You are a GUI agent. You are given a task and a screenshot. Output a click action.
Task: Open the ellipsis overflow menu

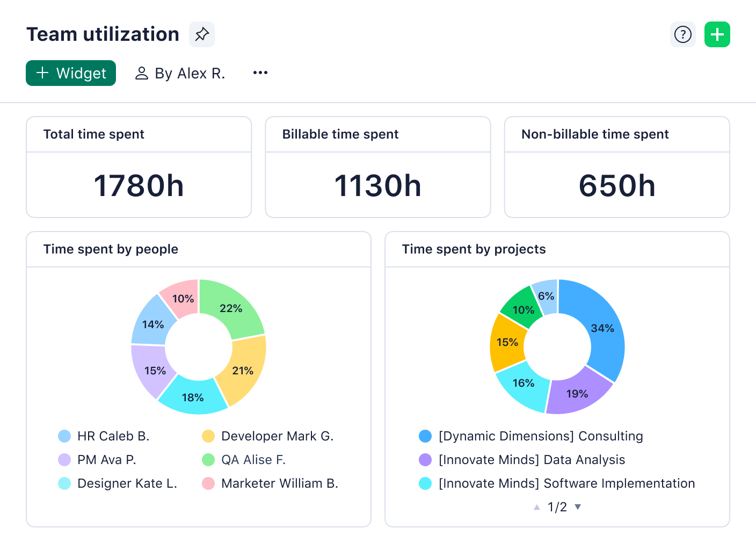[260, 73]
